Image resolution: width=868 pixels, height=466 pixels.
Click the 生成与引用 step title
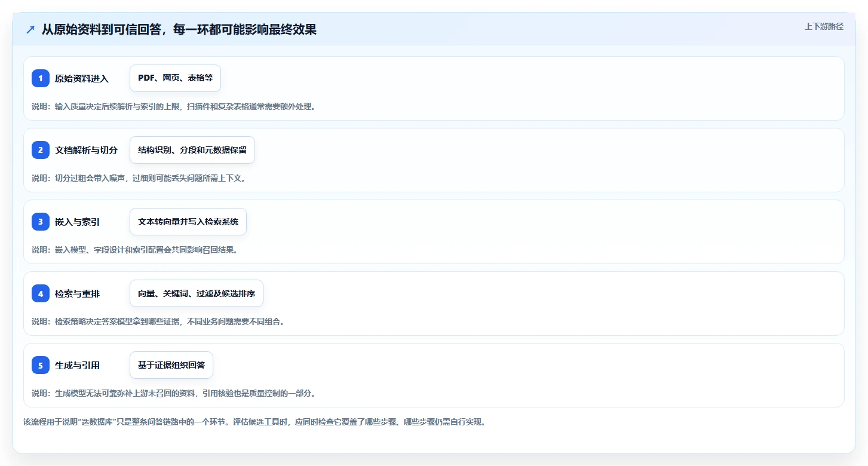(78, 365)
